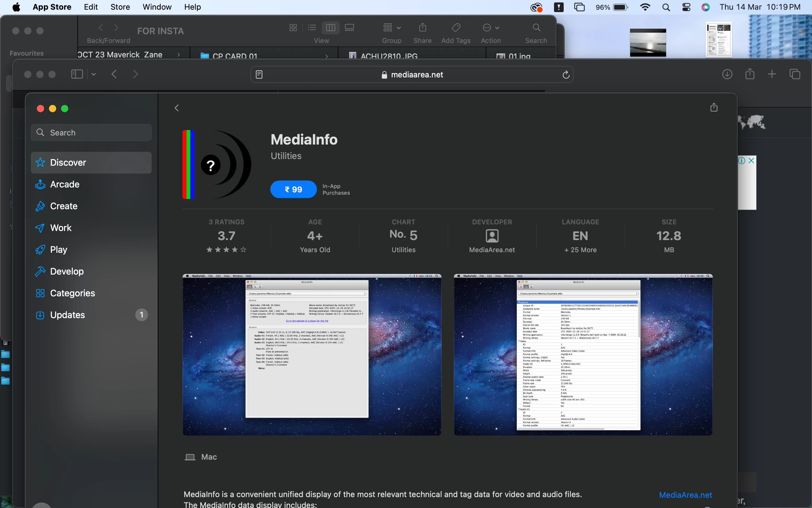Click the App Store search field

pos(91,133)
